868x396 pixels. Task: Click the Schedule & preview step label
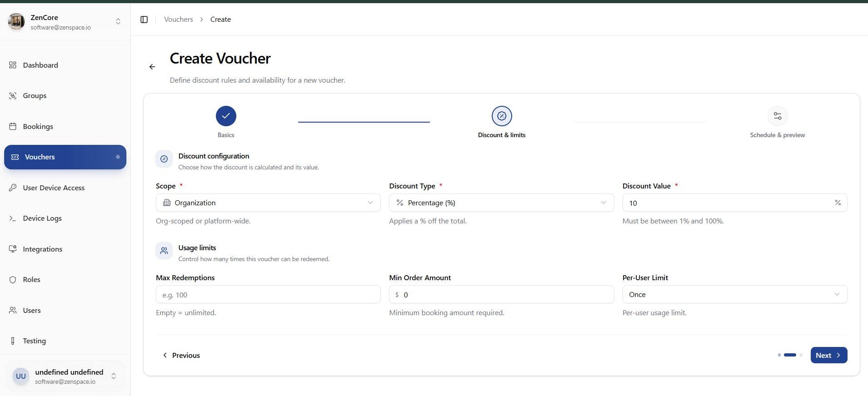(778, 135)
